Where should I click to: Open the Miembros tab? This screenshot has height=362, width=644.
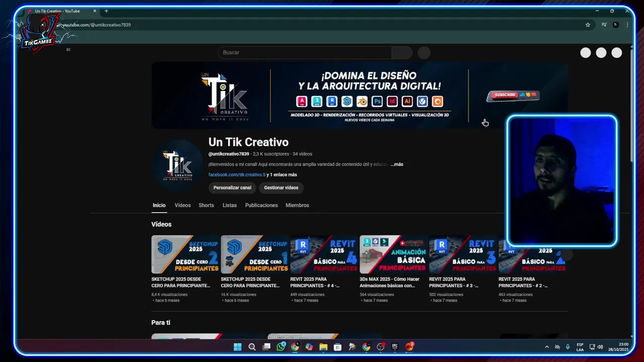coord(297,205)
